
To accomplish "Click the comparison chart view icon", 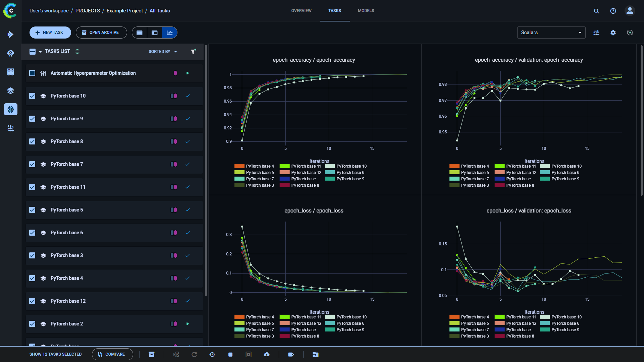I will pyautogui.click(x=169, y=32).
